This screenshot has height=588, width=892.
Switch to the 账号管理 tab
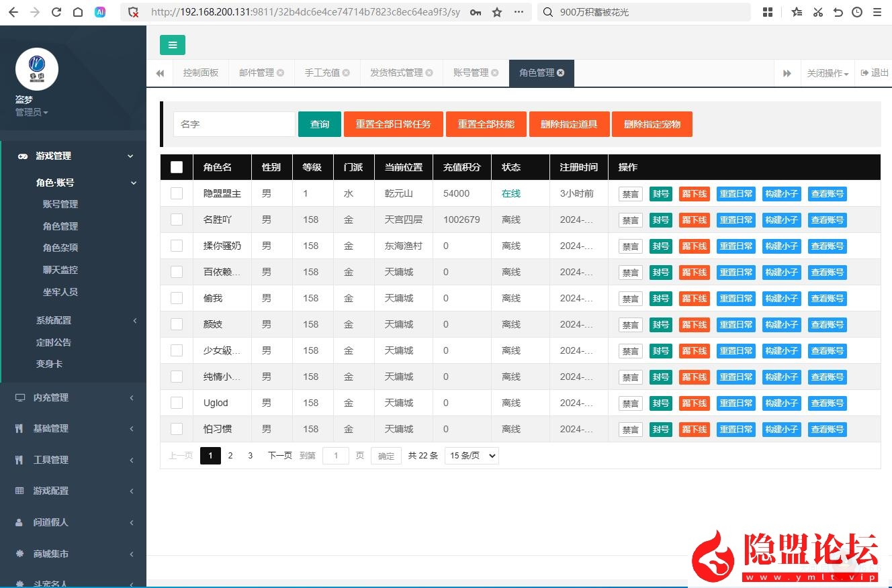click(x=471, y=73)
